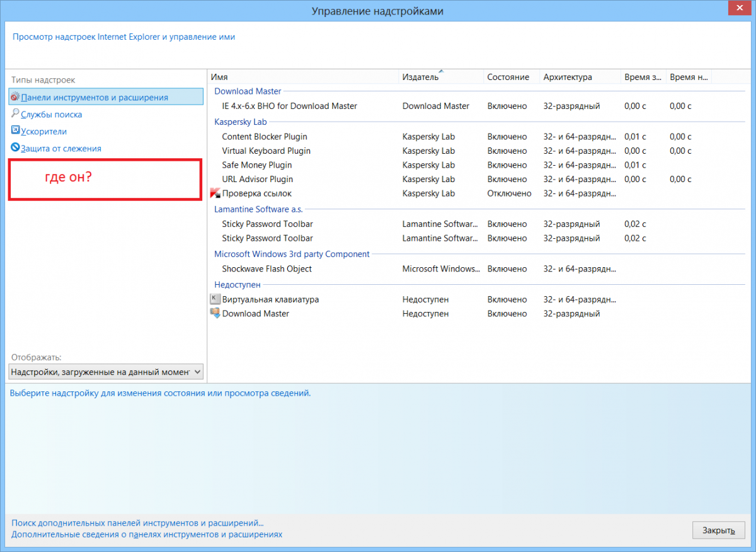
Task: Collapse the Недоступен group header
Action: click(x=237, y=285)
